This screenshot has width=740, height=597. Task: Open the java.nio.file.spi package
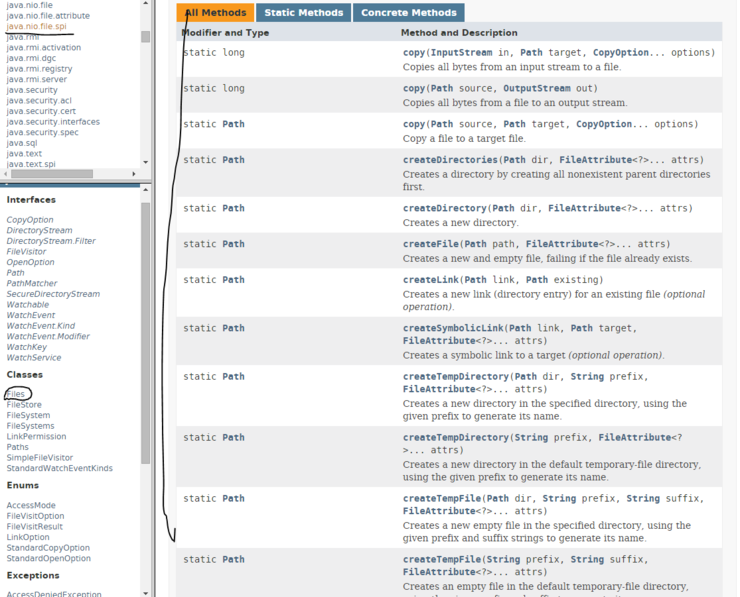tap(36, 27)
